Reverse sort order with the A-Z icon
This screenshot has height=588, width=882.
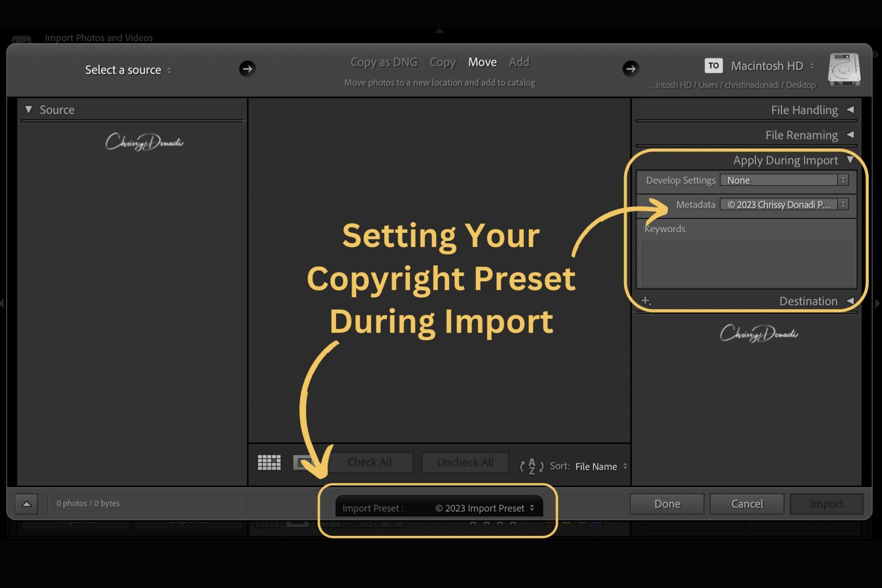pyautogui.click(x=532, y=465)
